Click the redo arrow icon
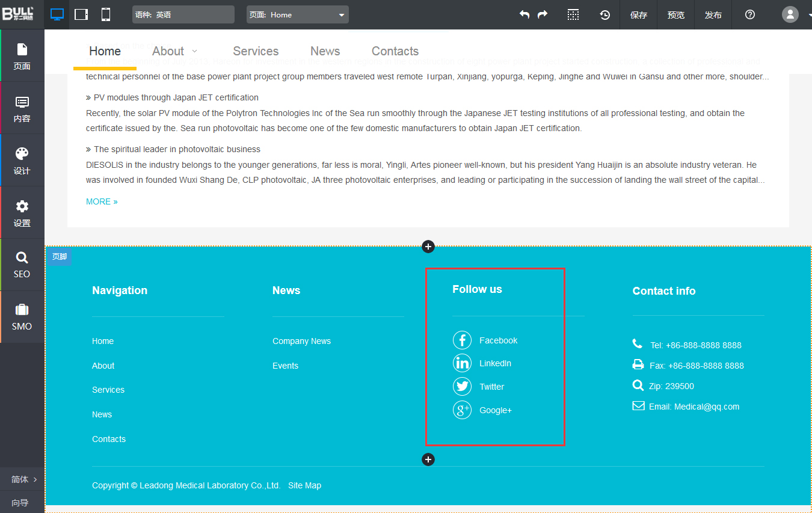Viewport: 812px width, 513px height. 543,14
